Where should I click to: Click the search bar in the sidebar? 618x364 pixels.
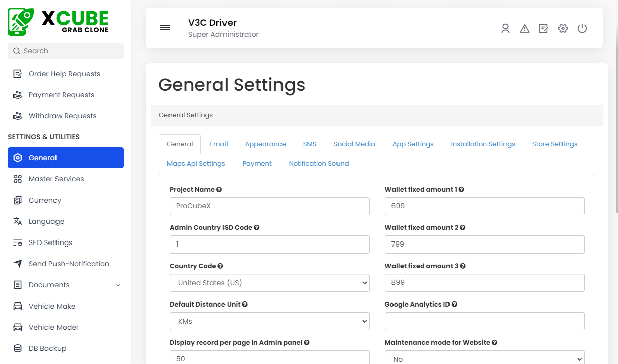tap(65, 51)
